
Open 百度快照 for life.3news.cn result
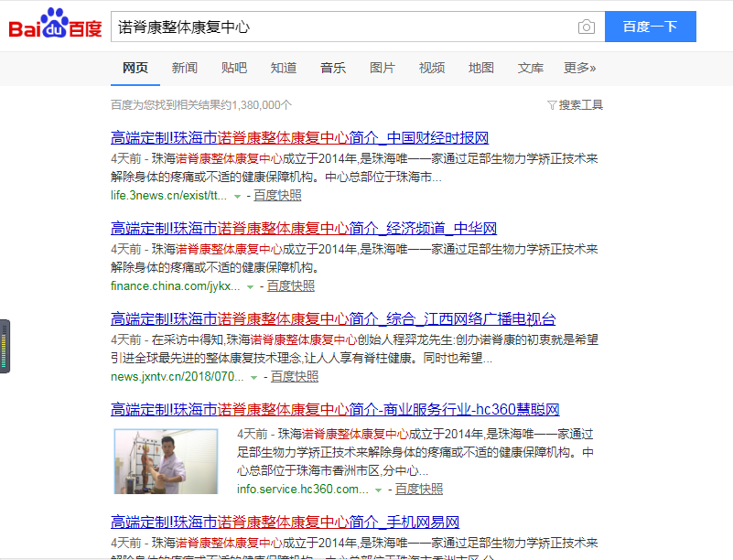(277, 196)
